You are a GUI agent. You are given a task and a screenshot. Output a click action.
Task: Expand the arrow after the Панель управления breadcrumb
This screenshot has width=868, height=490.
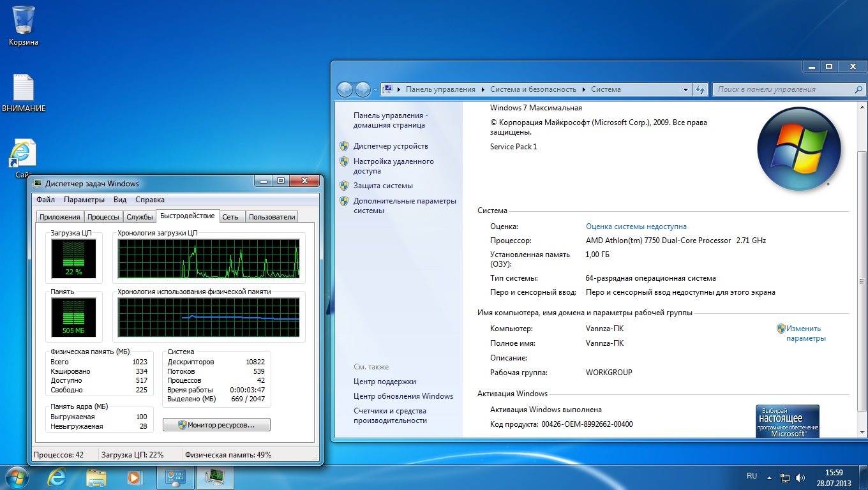[x=483, y=89]
